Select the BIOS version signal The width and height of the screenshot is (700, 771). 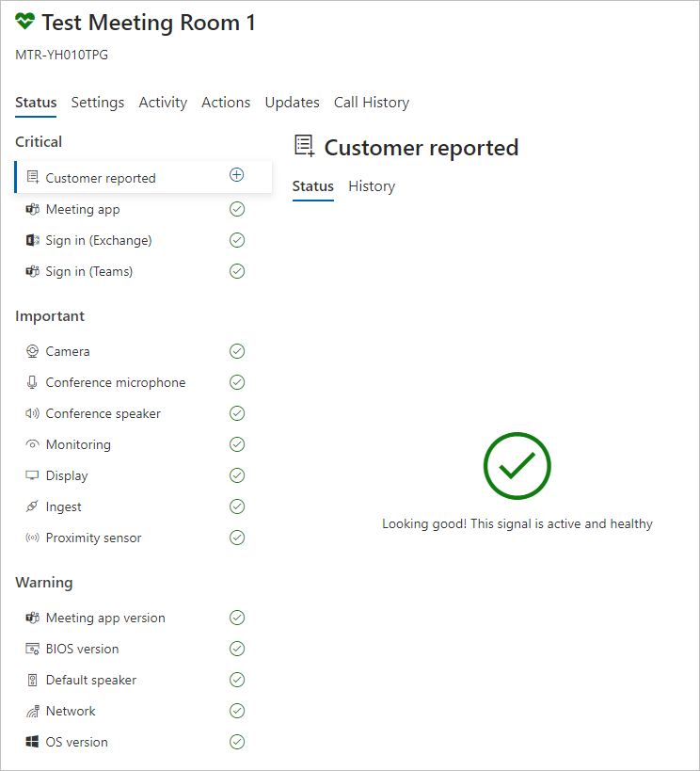click(143, 649)
